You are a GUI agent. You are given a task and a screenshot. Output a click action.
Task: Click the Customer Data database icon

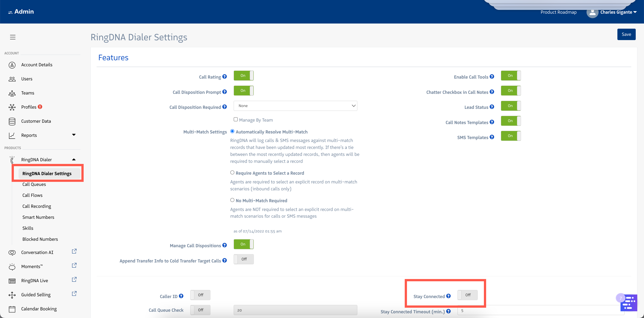12,121
